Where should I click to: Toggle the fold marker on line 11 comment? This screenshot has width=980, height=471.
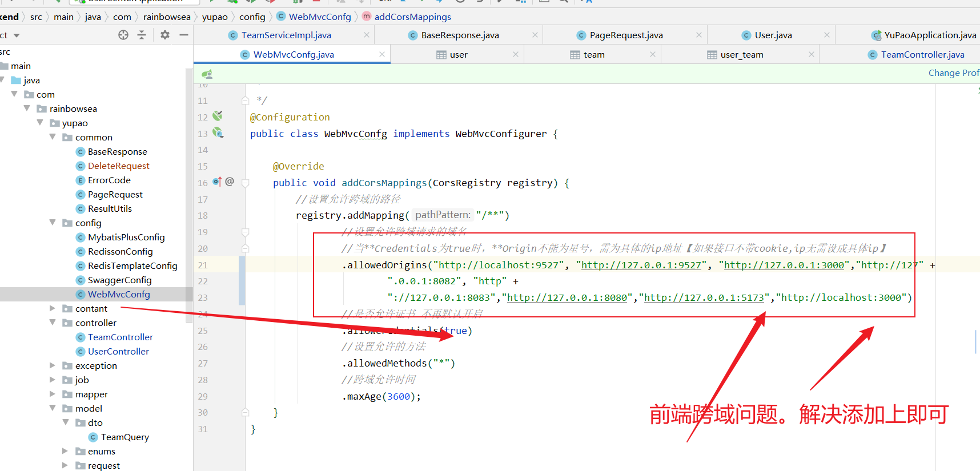pyautogui.click(x=246, y=100)
